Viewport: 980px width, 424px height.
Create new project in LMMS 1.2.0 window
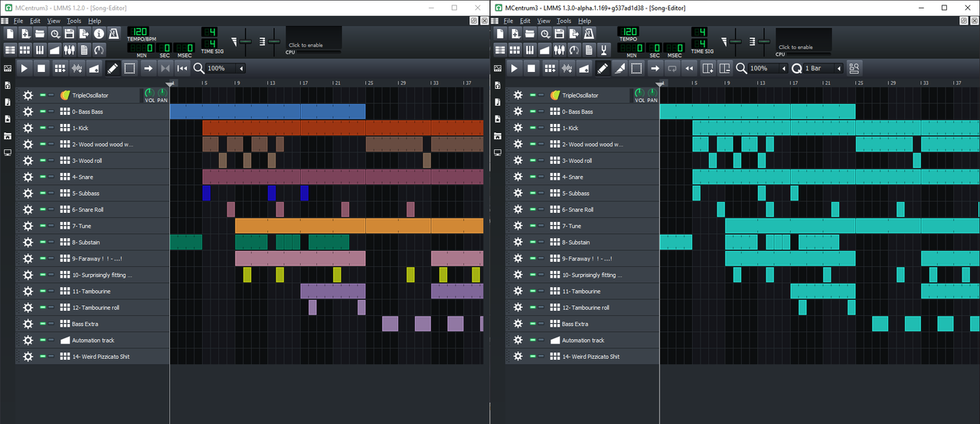(10, 34)
